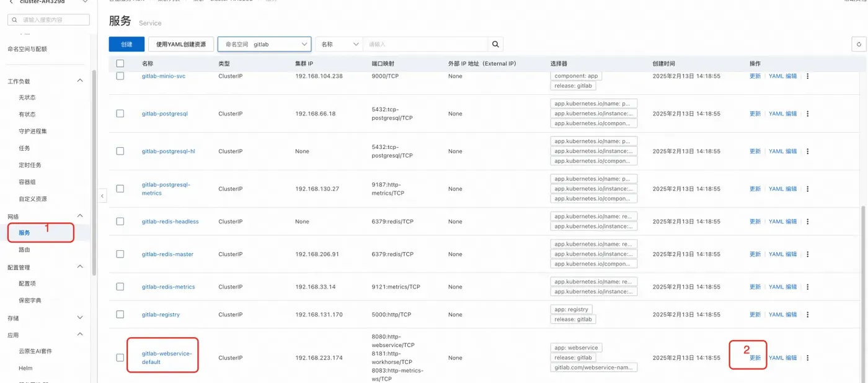The image size is (868, 383).
Task: Open the 命名空间 gitlab namespace dropdown
Action: click(264, 44)
